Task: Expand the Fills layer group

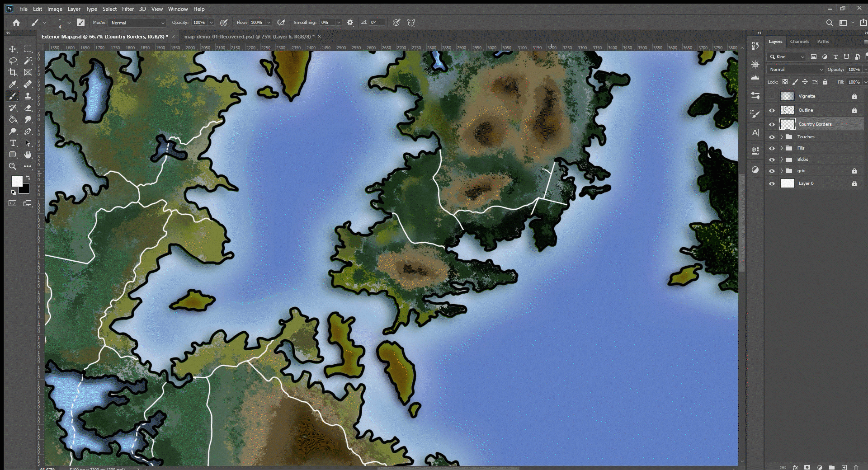Action: coord(782,148)
